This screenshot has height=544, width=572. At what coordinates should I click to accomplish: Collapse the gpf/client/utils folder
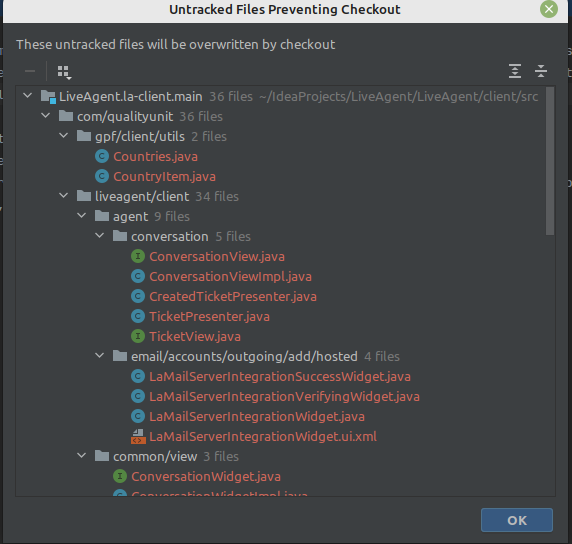pyautogui.click(x=63, y=136)
